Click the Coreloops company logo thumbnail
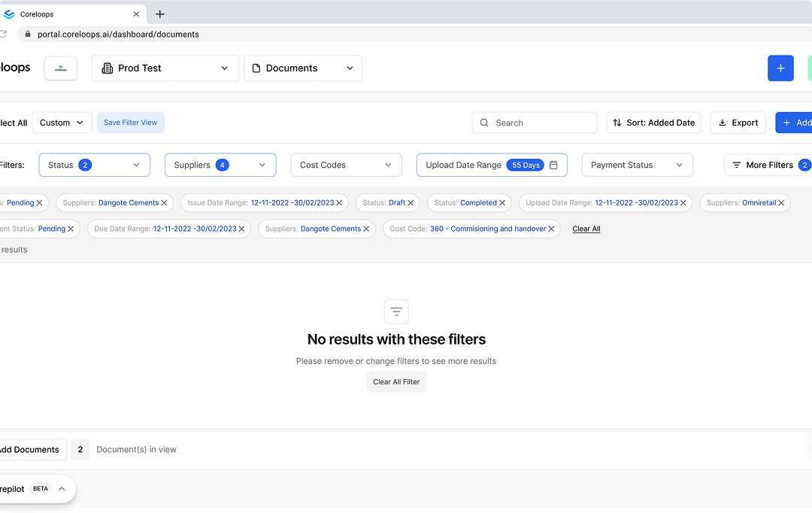812x513 pixels. tap(61, 68)
